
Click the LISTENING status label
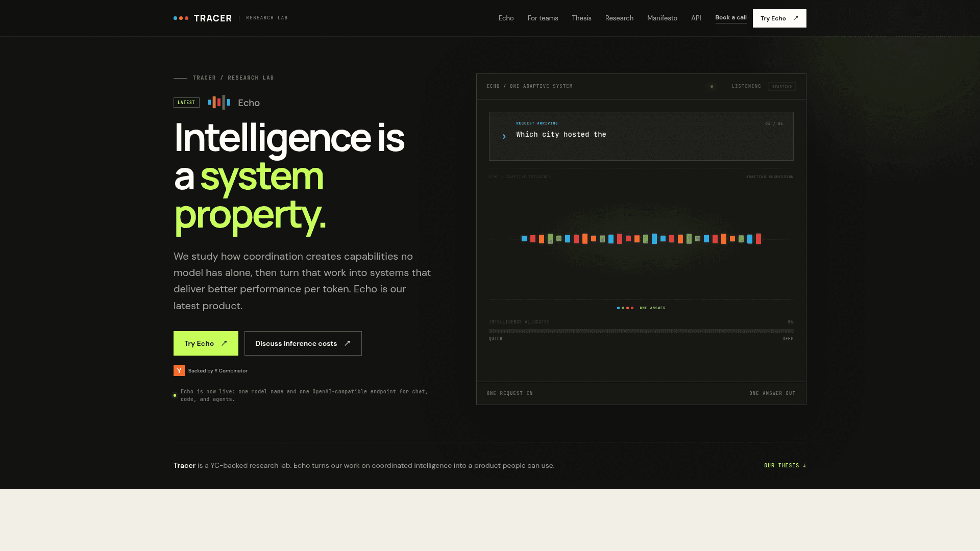pyautogui.click(x=746, y=86)
